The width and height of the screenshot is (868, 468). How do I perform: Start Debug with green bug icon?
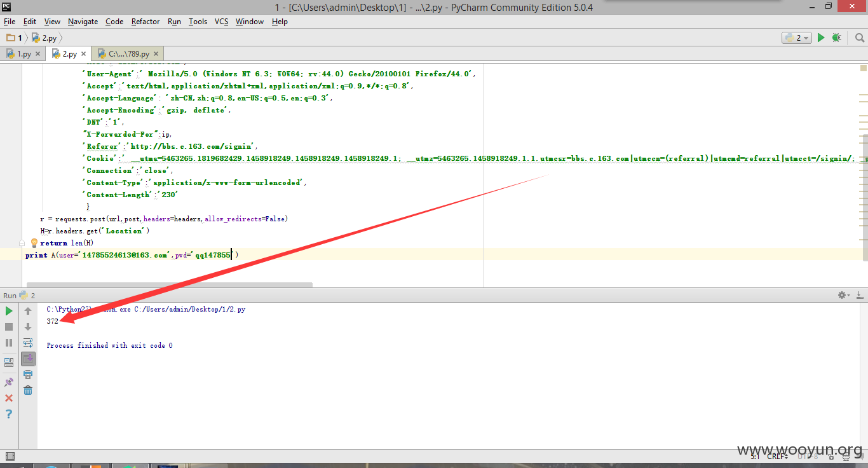pos(836,38)
